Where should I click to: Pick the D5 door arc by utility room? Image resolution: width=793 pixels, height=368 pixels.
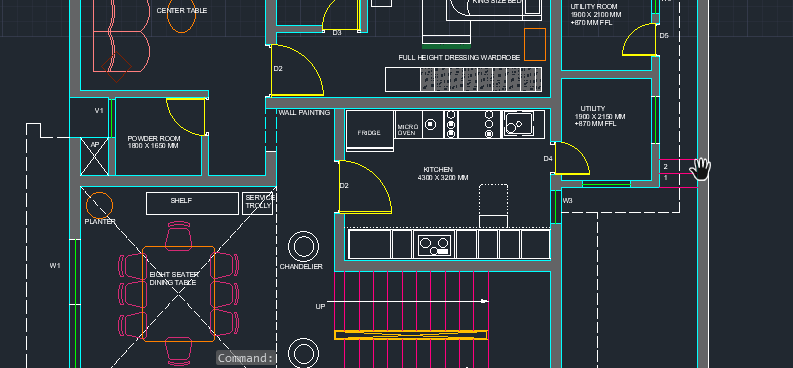[x=639, y=39]
